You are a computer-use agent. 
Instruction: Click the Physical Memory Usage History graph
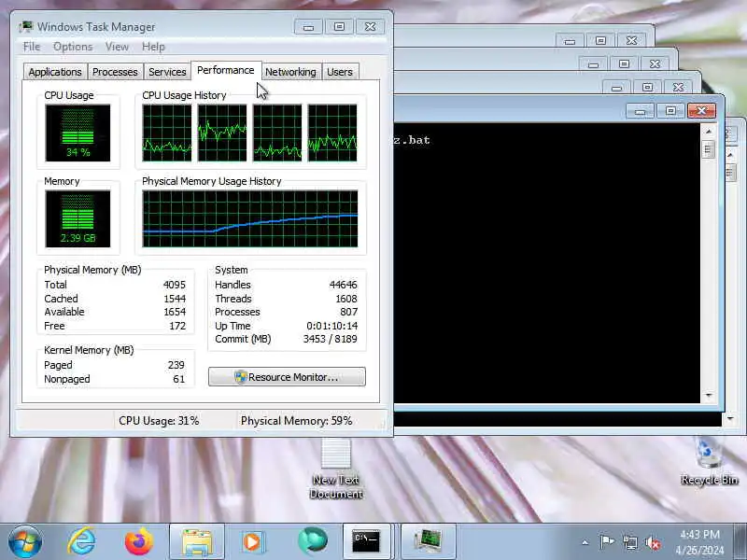click(x=250, y=218)
